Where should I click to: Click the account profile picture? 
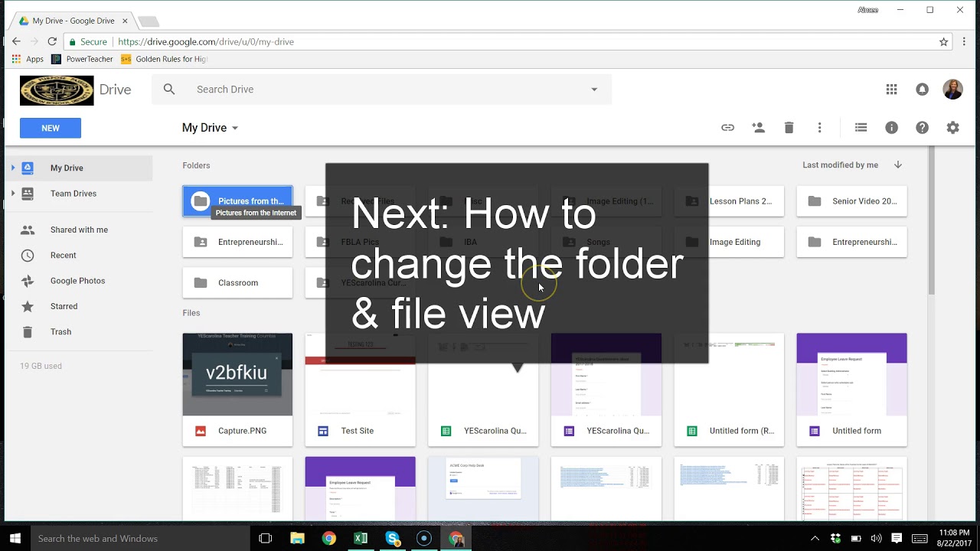click(x=952, y=90)
